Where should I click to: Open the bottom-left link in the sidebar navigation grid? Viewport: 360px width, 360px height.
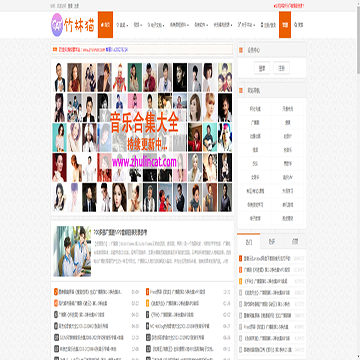click(255, 218)
